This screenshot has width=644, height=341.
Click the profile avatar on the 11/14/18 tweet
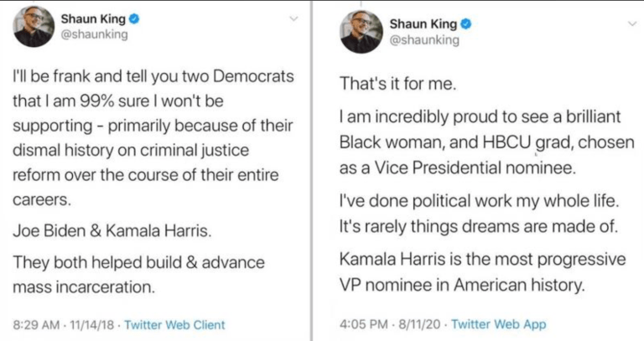coord(32,29)
